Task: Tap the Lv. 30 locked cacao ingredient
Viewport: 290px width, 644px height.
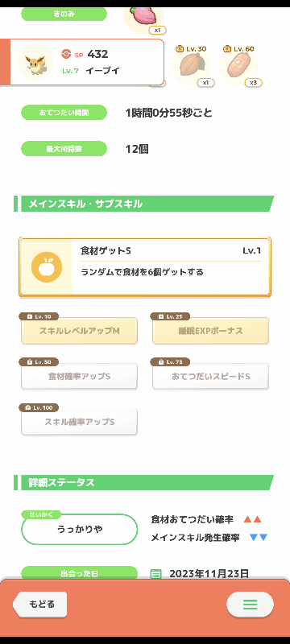Action: [191, 66]
